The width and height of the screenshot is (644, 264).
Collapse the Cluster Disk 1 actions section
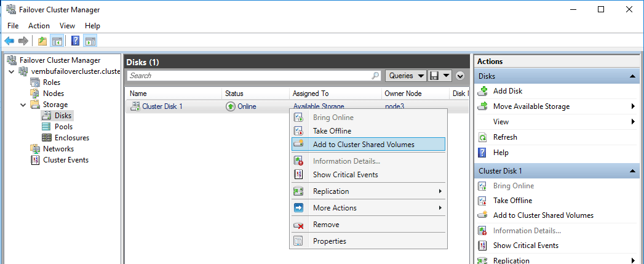pyautogui.click(x=631, y=170)
